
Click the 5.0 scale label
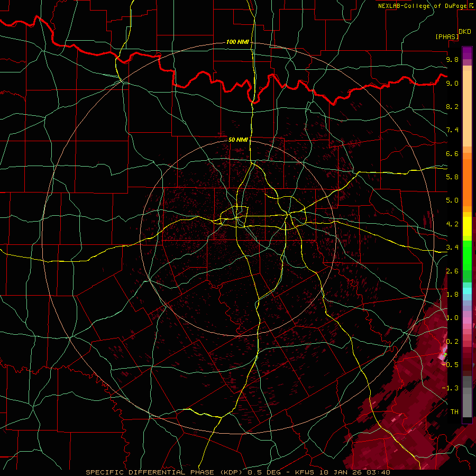pyautogui.click(x=452, y=200)
